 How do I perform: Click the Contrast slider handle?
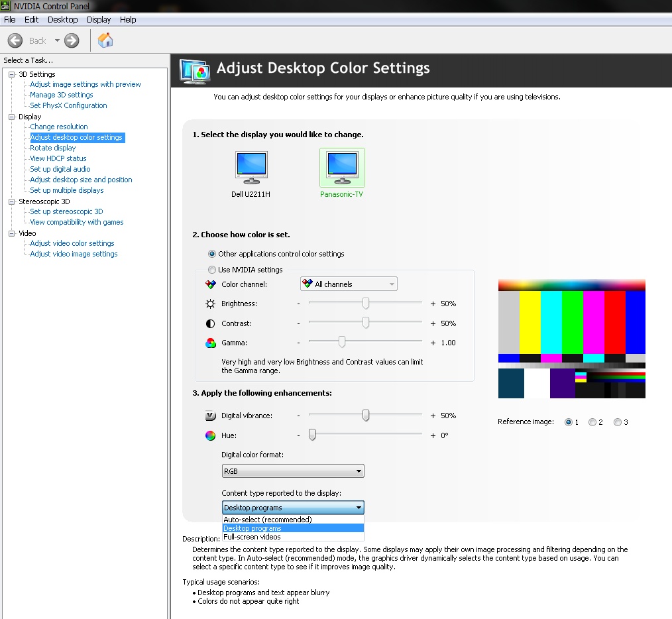366,322
